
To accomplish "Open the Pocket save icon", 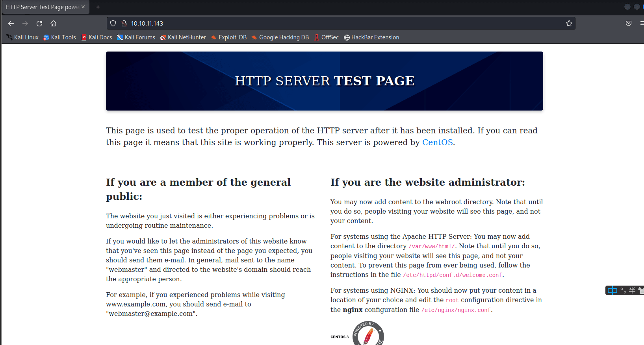I will point(629,24).
